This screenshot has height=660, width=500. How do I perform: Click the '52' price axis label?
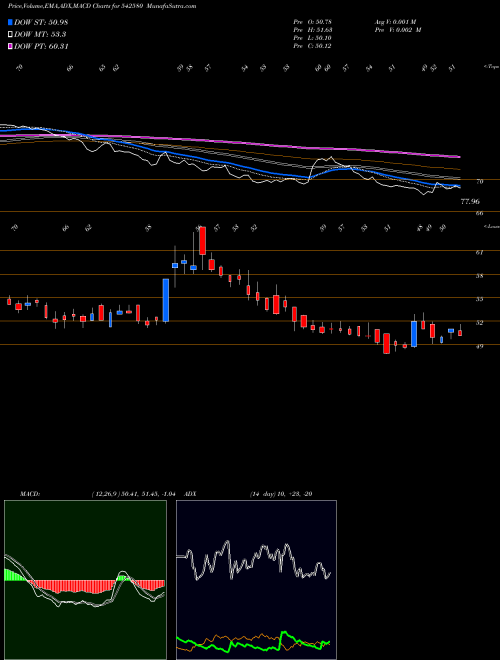coord(480,323)
